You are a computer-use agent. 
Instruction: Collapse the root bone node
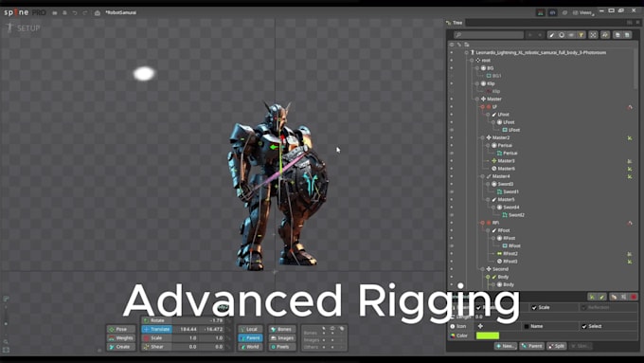point(472,61)
